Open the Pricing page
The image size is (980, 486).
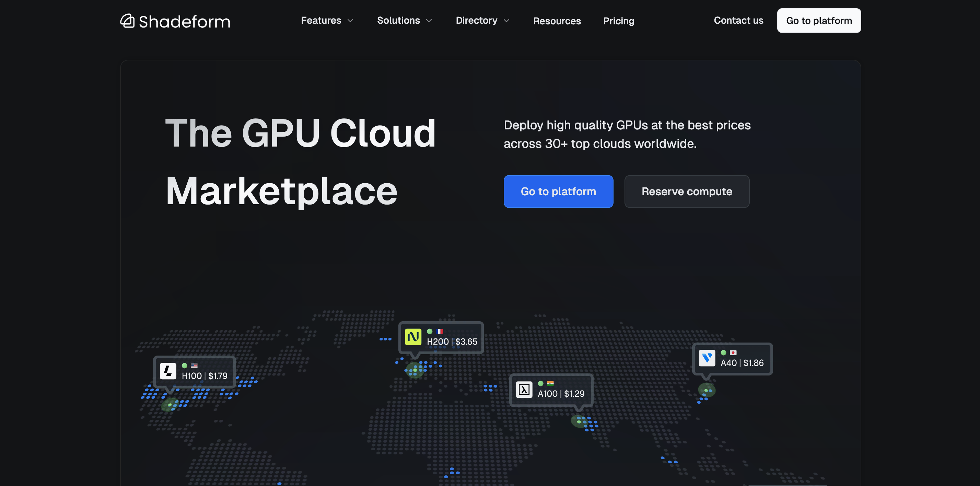(619, 21)
